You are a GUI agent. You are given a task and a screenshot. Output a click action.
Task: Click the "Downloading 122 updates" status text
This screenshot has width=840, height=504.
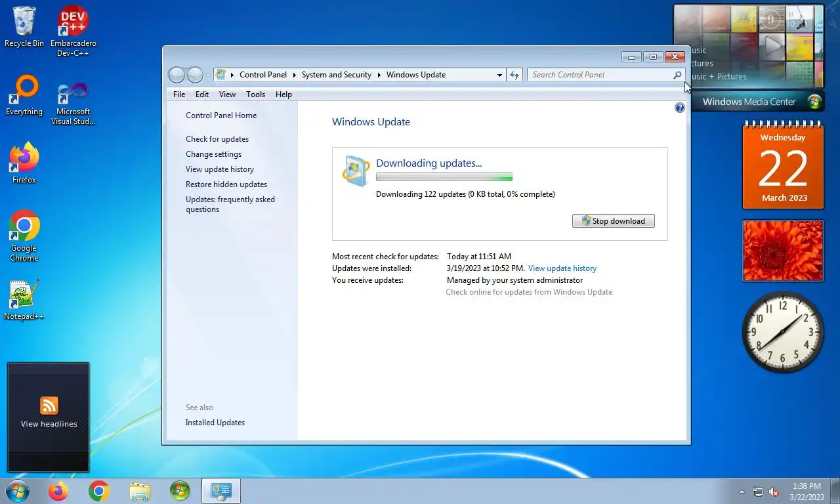[x=465, y=194]
